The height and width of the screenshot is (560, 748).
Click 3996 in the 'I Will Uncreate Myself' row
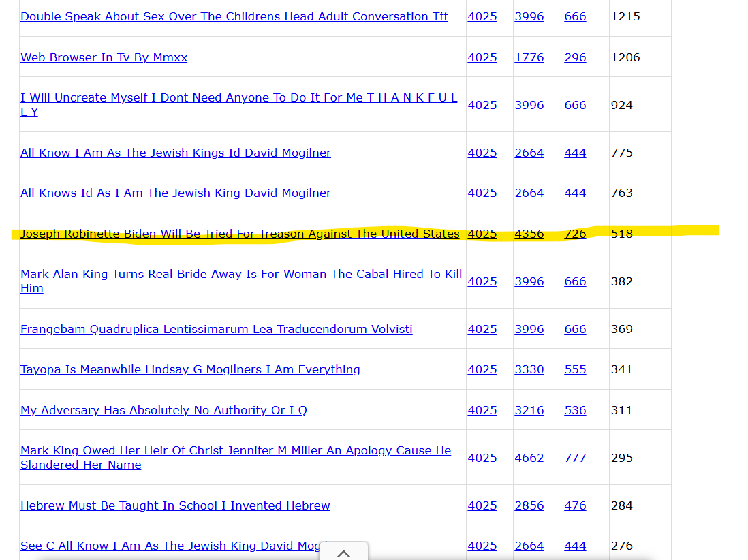pyautogui.click(x=529, y=105)
